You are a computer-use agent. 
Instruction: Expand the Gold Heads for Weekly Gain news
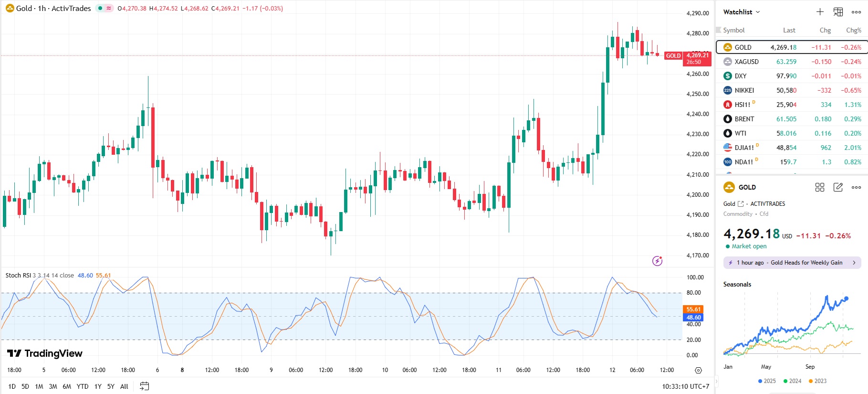coord(792,263)
